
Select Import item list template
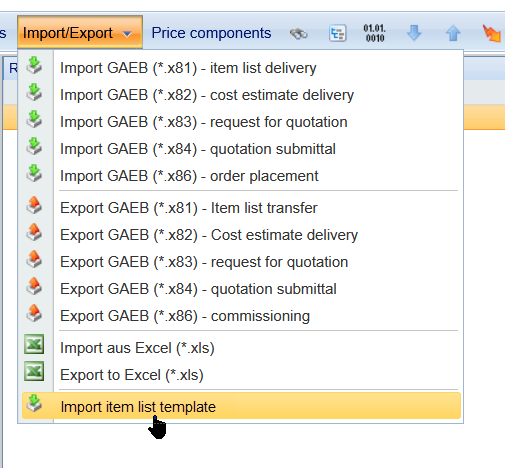pyautogui.click(x=241, y=406)
